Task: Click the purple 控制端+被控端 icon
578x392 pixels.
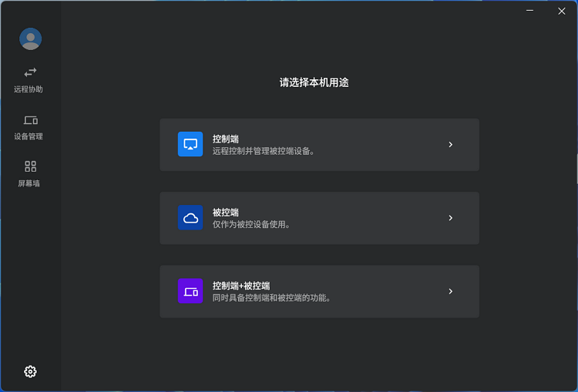Action: click(190, 291)
